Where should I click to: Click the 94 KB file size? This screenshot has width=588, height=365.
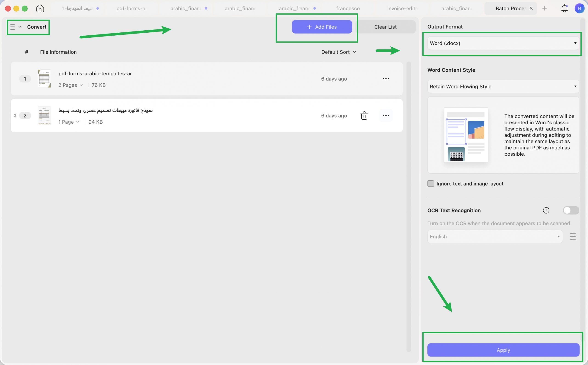pyautogui.click(x=96, y=122)
